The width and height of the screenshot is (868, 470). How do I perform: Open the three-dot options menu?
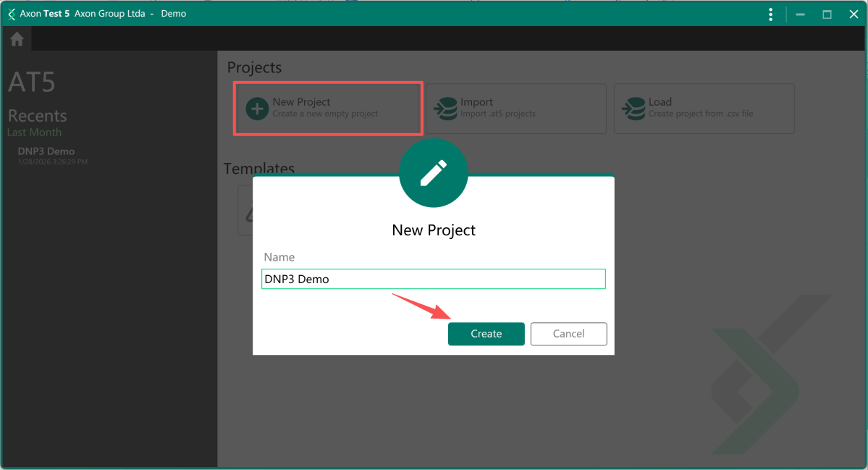click(770, 14)
